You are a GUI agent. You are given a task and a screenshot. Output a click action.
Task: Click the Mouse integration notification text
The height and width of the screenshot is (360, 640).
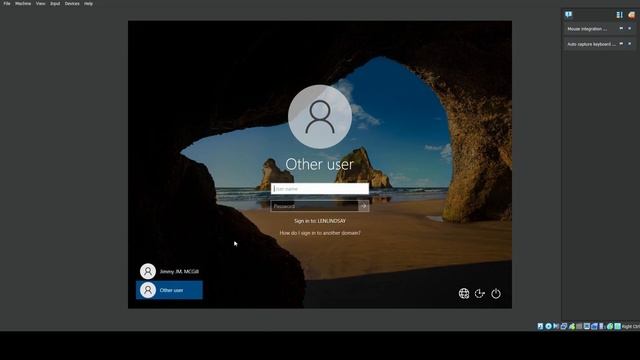click(x=587, y=29)
